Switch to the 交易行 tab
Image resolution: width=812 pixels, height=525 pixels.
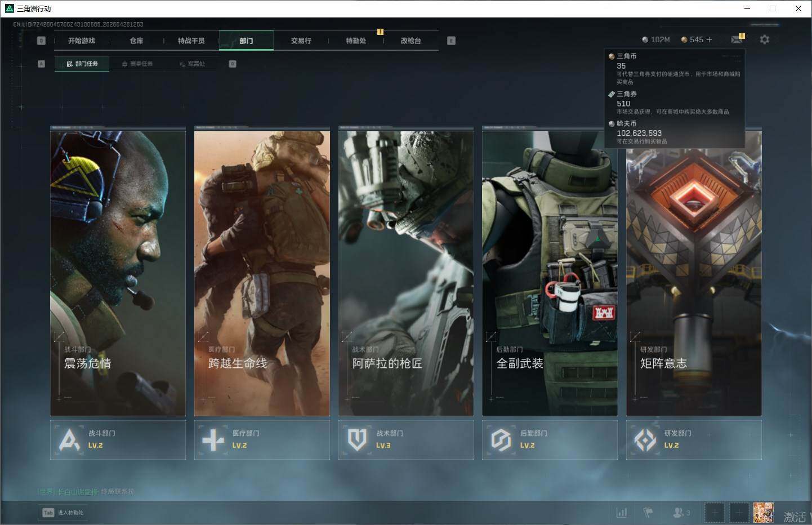301,41
